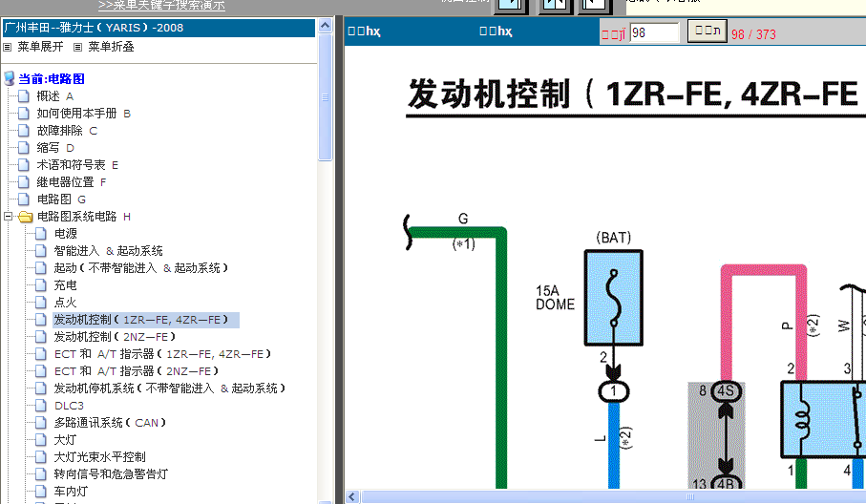The width and height of the screenshot is (866, 504).
Task: Open ECT 和 A/T 指示器(2NZ-FE)
Action: click(x=137, y=371)
